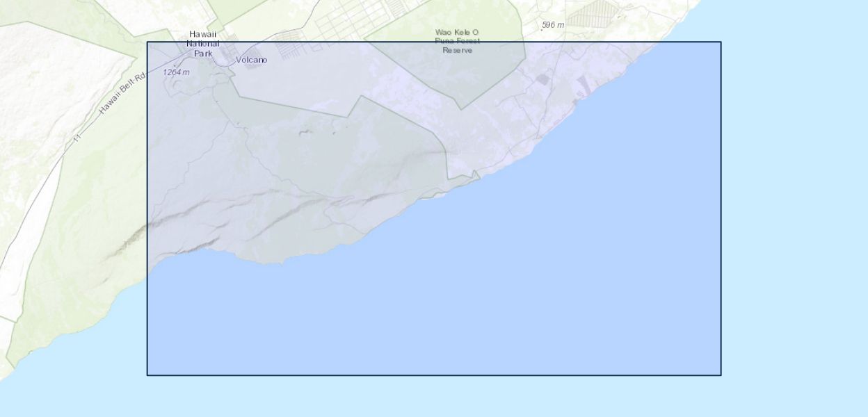Click the selection rectangle's bottom-right corner

tap(721, 375)
